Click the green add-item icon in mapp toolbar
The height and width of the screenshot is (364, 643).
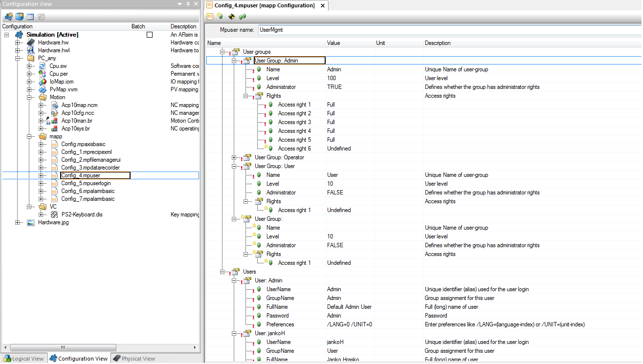(x=220, y=17)
